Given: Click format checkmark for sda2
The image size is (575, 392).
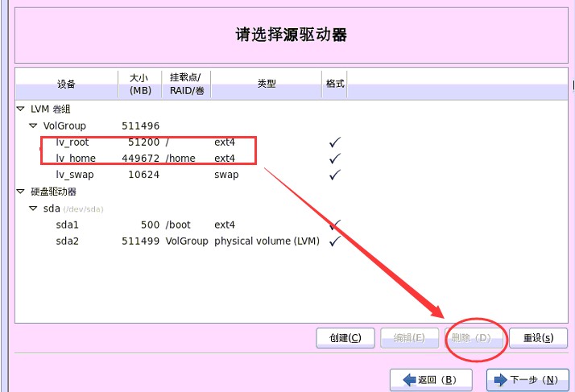Looking at the screenshot, I should [335, 241].
